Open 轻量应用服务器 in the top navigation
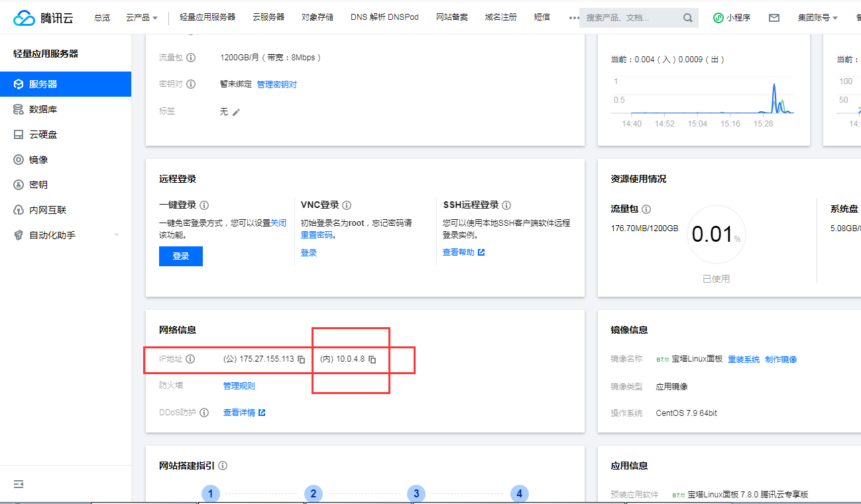The width and height of the screenshot is (861, 504). tap(207, 17)
